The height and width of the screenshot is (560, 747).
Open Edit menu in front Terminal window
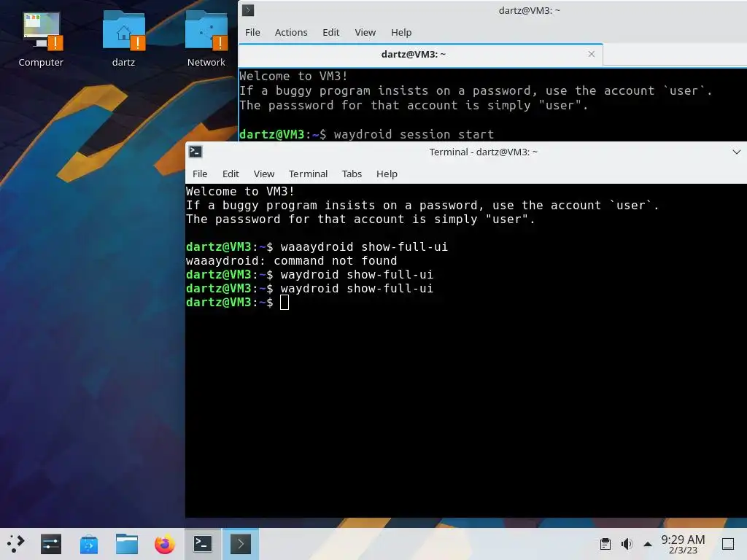pos(231,174)
